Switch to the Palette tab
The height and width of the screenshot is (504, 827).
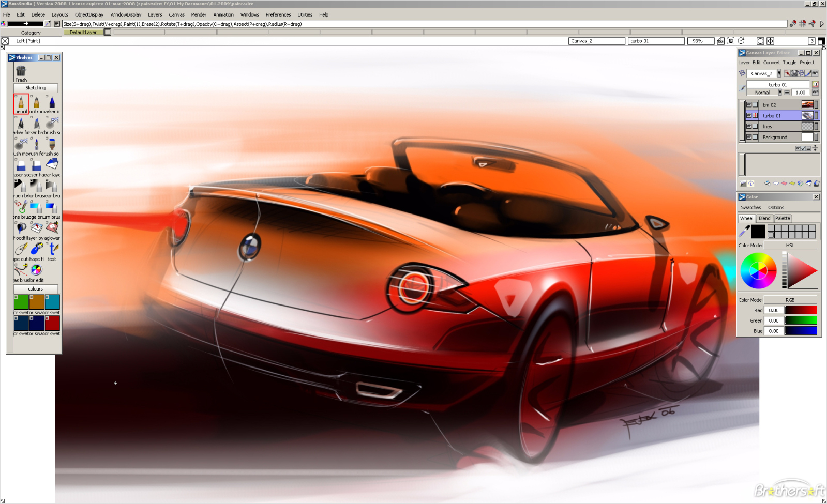(783, 218)
